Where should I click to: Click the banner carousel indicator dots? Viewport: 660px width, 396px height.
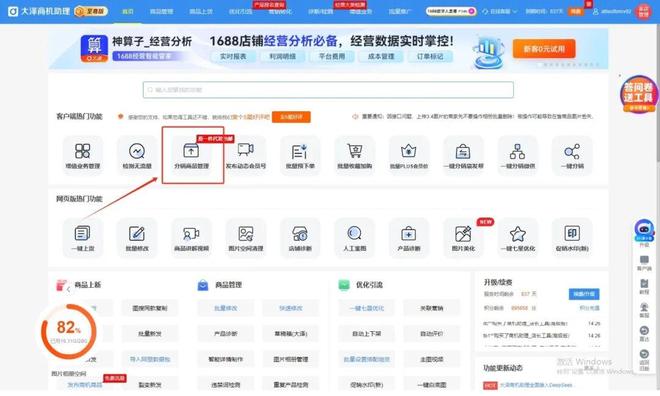pos(569,65)
